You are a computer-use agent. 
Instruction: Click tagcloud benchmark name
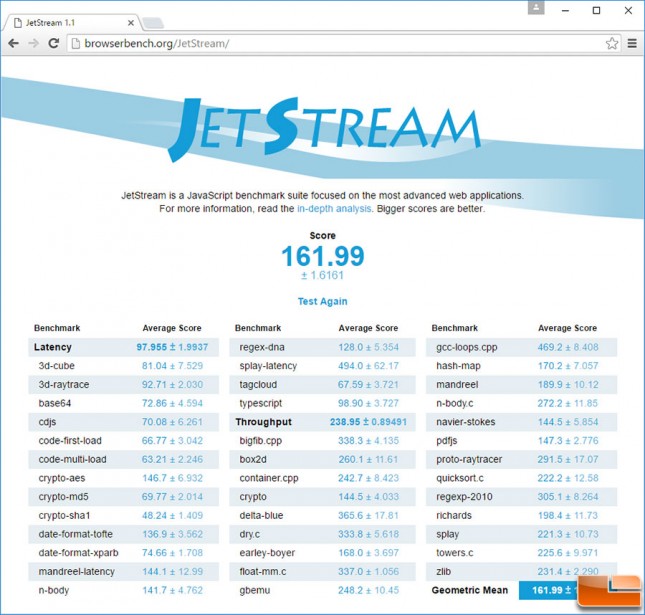tap(258, 385)
